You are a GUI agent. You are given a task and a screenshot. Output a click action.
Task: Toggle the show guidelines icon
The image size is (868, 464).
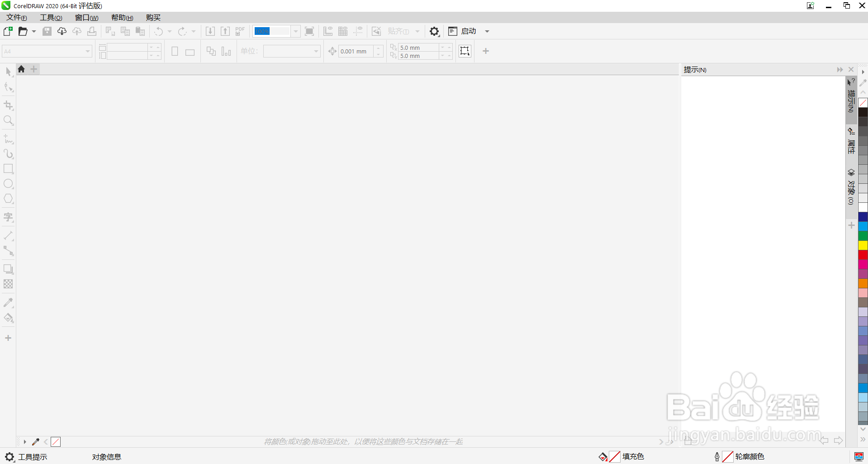click(358, 31)
